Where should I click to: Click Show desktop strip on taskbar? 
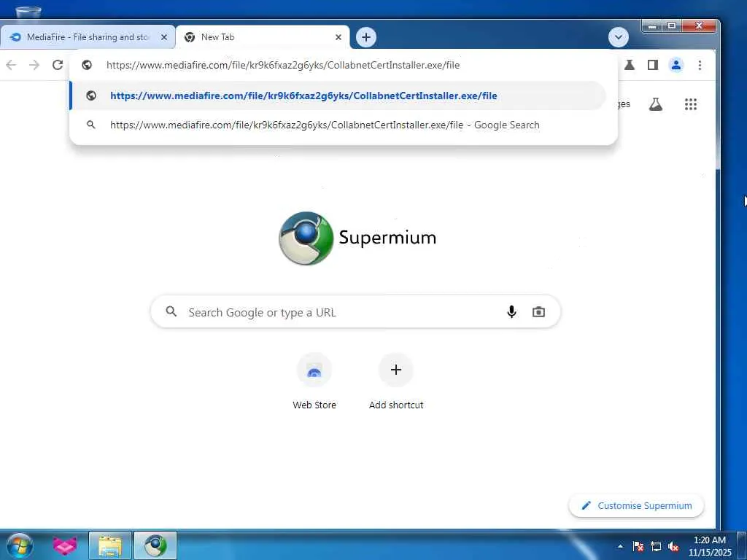(742, 545)
